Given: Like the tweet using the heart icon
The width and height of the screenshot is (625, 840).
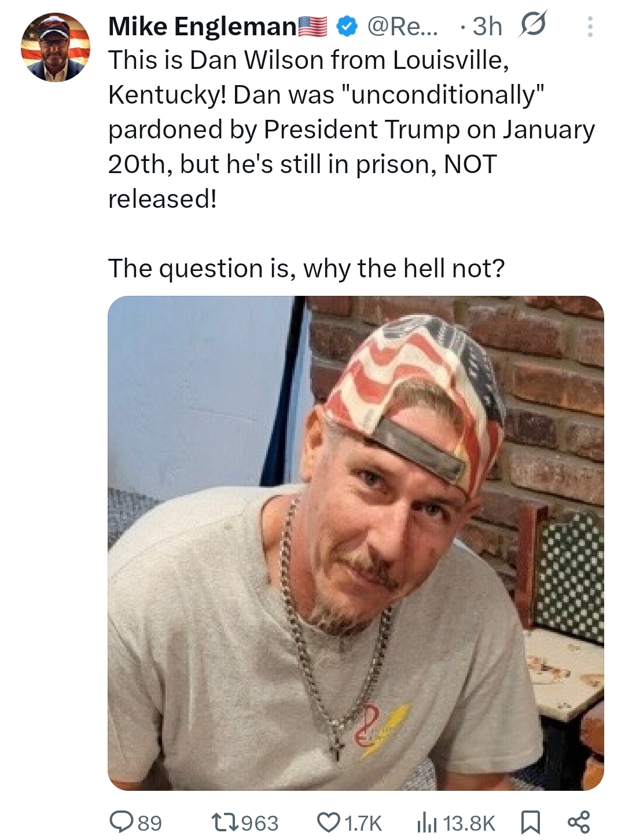Looking at the screenshot, I should click(x=329, y=822).
